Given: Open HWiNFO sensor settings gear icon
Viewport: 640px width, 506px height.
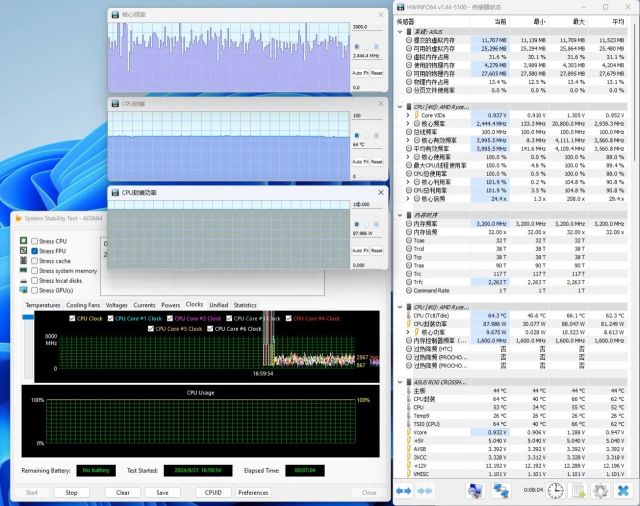Looking at the screenshot, I should [x=600, y=490].
